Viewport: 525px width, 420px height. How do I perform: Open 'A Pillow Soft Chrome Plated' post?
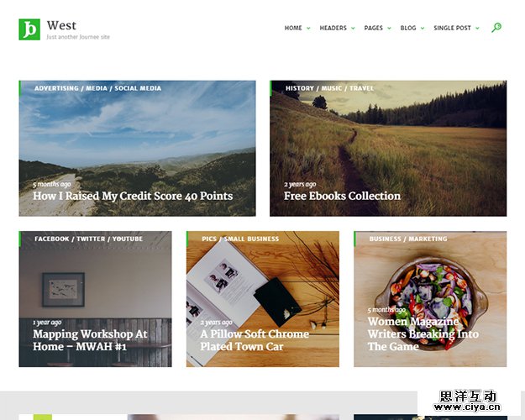[x=255, y=340]
